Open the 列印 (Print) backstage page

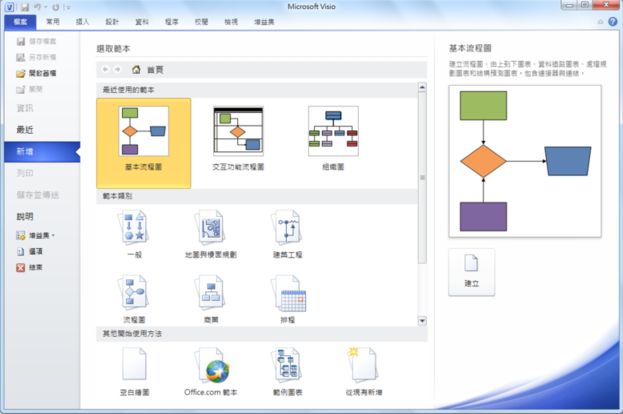[x=25, y=173]
